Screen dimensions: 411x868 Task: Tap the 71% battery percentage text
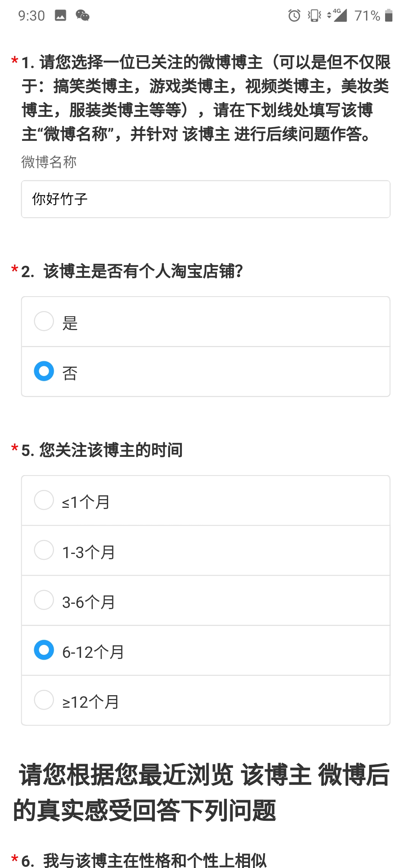367,16
